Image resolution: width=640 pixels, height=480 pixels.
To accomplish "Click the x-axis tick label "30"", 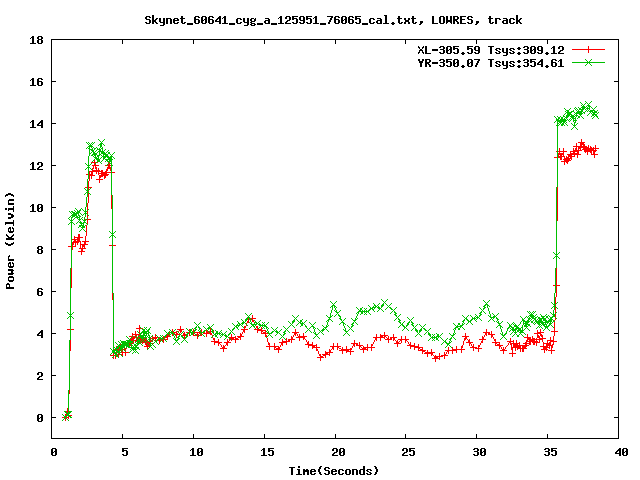I will (x=480, y=452).
